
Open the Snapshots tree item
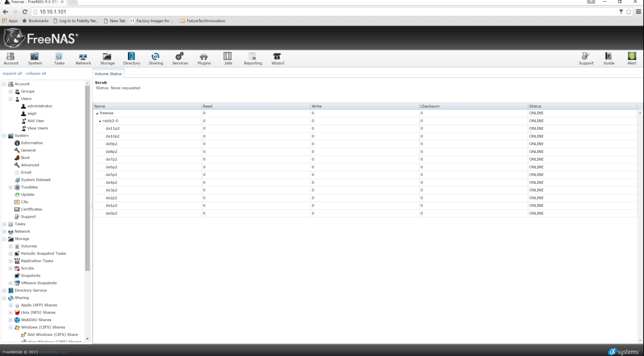[27, 276]
